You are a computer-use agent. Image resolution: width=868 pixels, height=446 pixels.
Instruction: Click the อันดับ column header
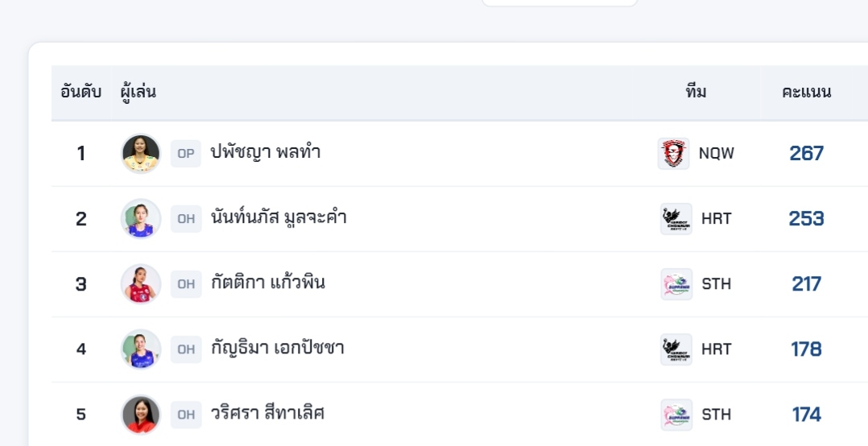tap(81, 92)
